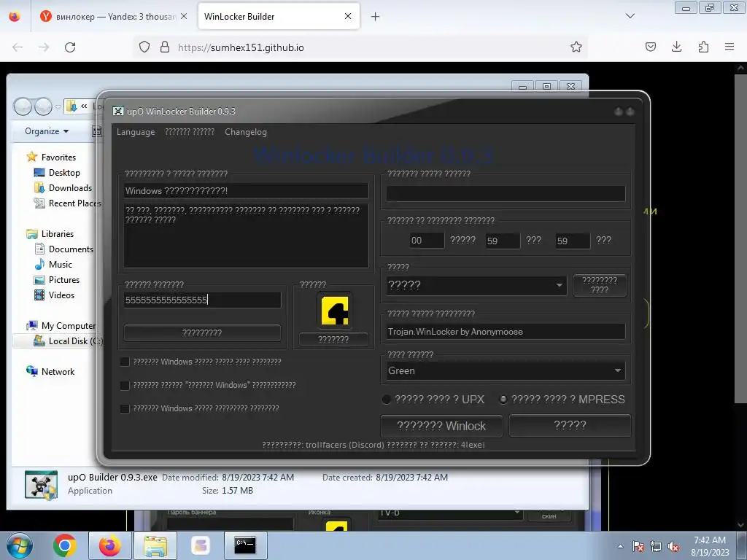
Task: Check the first Windows option checkbox
Action: 125,362
